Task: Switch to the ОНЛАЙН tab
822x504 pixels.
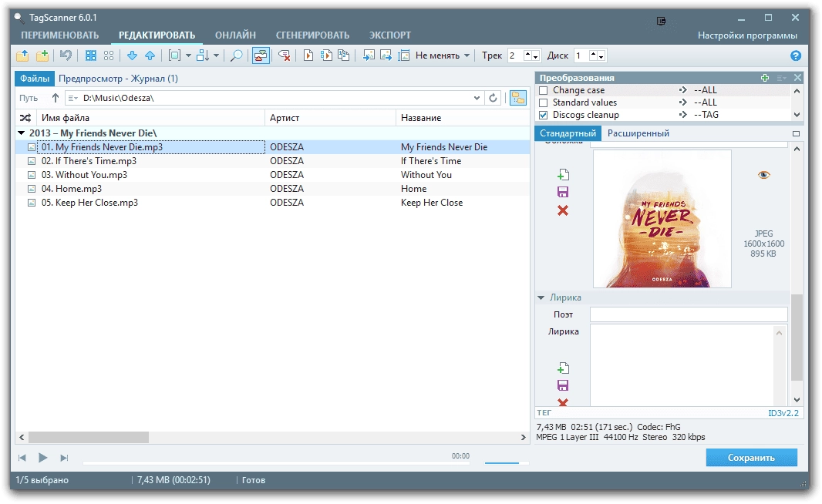Action: click(x=235, y=35)
